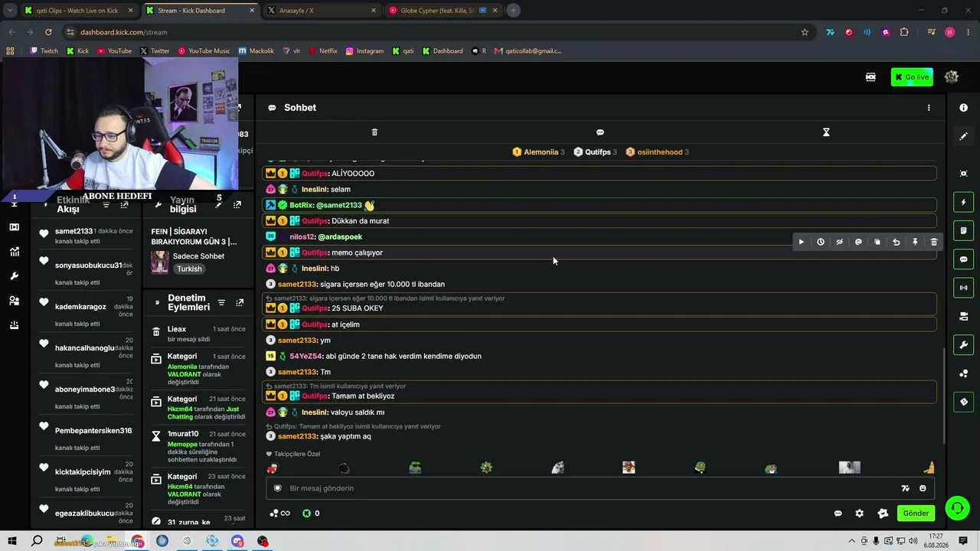Toggle the tag widget in right sidebar
The image size is (980, 551).
click(963, 402)
